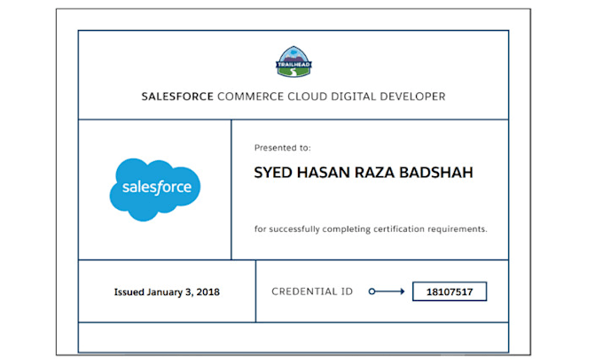Click the 'for successfully completing certification requirements.' line
603x364 pixels.
[371, 229]
